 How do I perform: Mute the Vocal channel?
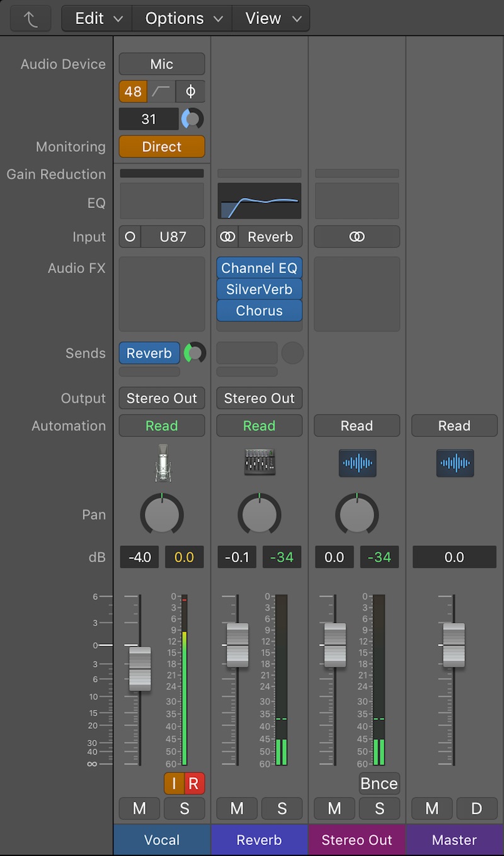[139, 809]
